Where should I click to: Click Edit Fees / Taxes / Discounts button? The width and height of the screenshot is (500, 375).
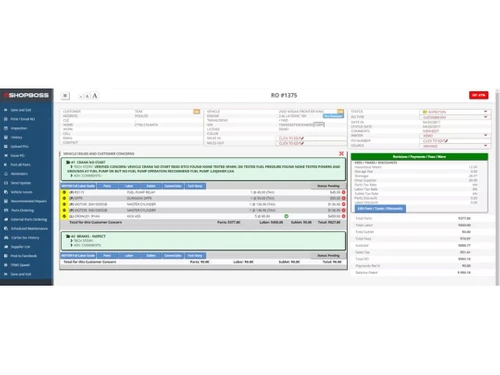380,209
